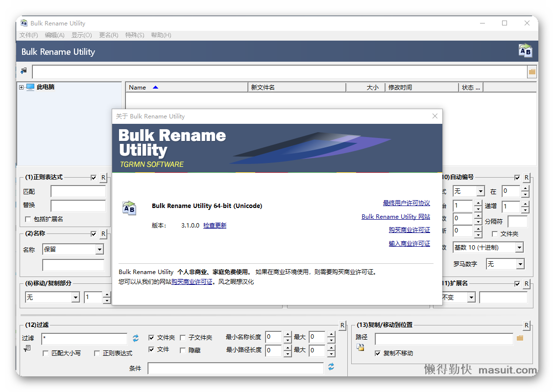Open the 文件(F) menu
Image resolution: width=554 pixels, height=392 pixels.
(x=28, y=35)
